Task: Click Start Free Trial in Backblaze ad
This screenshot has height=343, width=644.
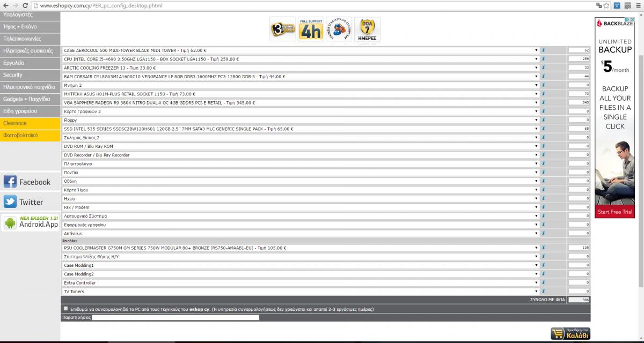Action: click(615, 212)
